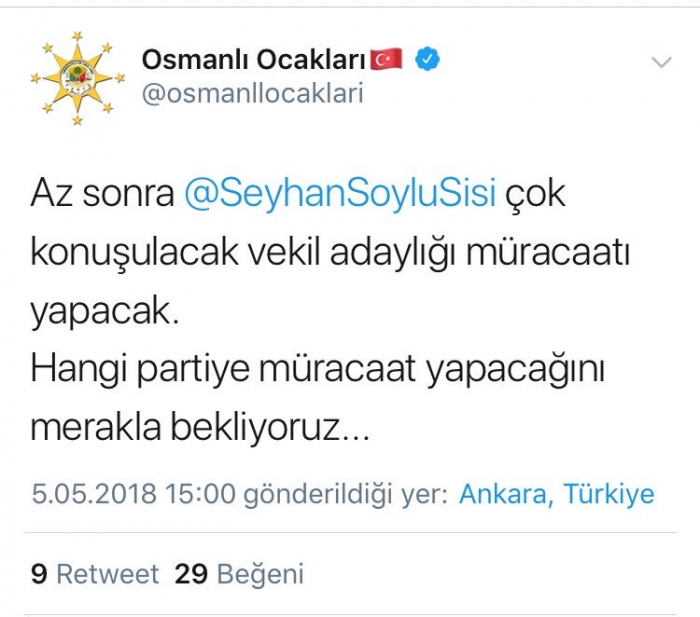Viewport: 700px width, 617px height.
Task: Click the like count number 29
Action: 191,574
